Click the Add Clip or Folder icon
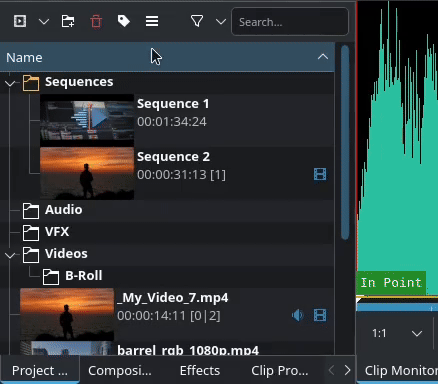Viewport: 438px width, 384px height. [20, 22]
